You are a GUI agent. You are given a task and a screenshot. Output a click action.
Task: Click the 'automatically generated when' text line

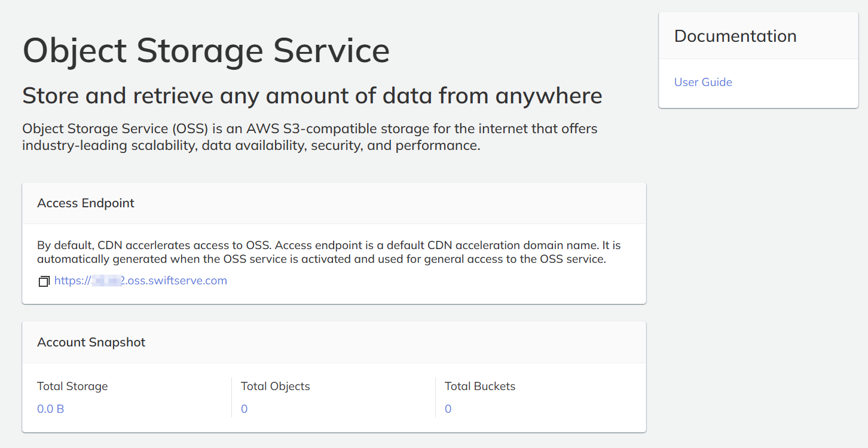click(x=321, y=259)
